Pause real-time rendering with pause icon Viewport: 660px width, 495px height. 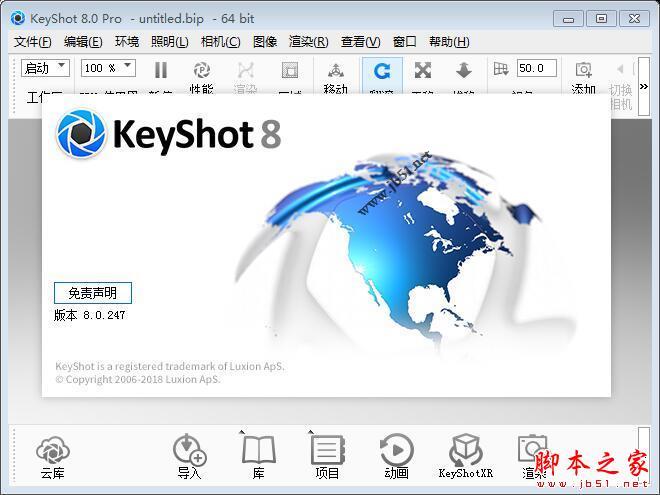pyautogui.click(x=161, y=70)
